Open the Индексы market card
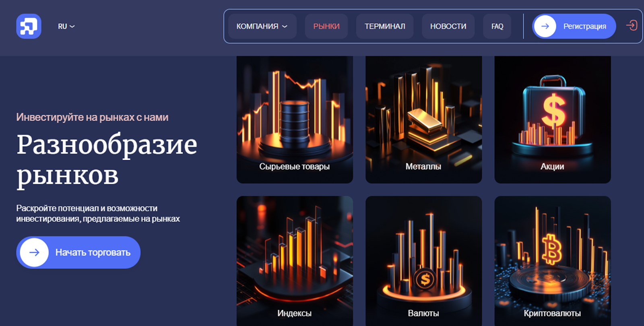Viewport: 644px width, 326px height. coord(295,261)
